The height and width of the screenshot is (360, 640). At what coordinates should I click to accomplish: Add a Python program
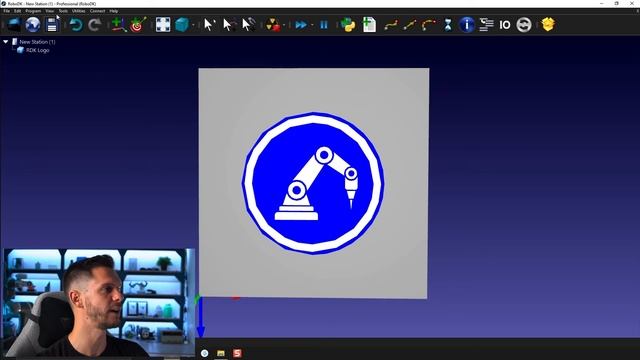348,25
